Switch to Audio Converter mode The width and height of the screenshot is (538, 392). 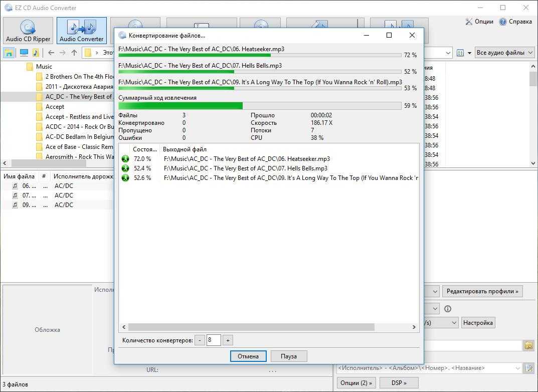81,31
